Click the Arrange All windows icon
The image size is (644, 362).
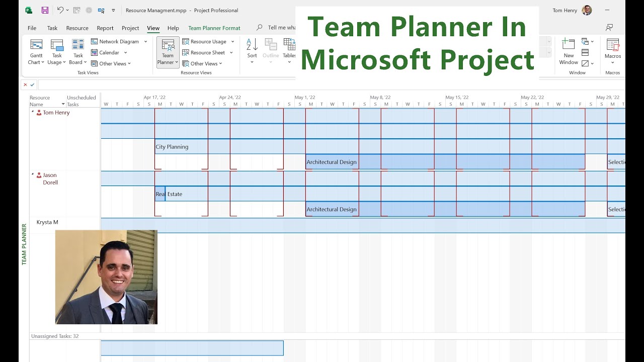point(585,52)
